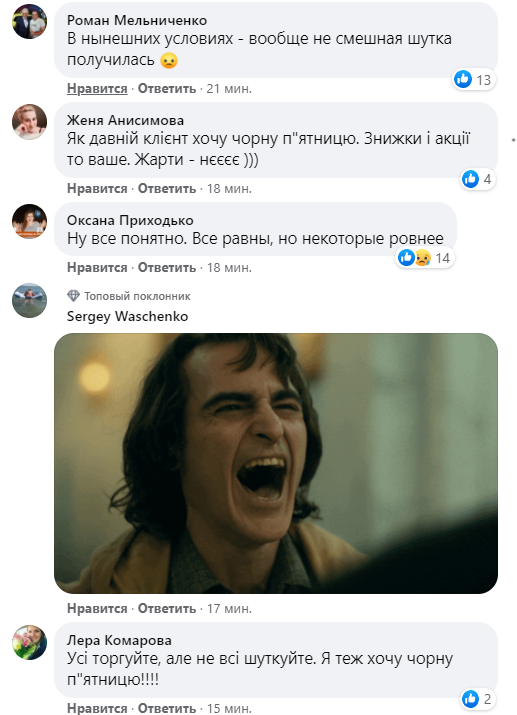View the 14 reactions on Оксана's comment

[424, 258]
